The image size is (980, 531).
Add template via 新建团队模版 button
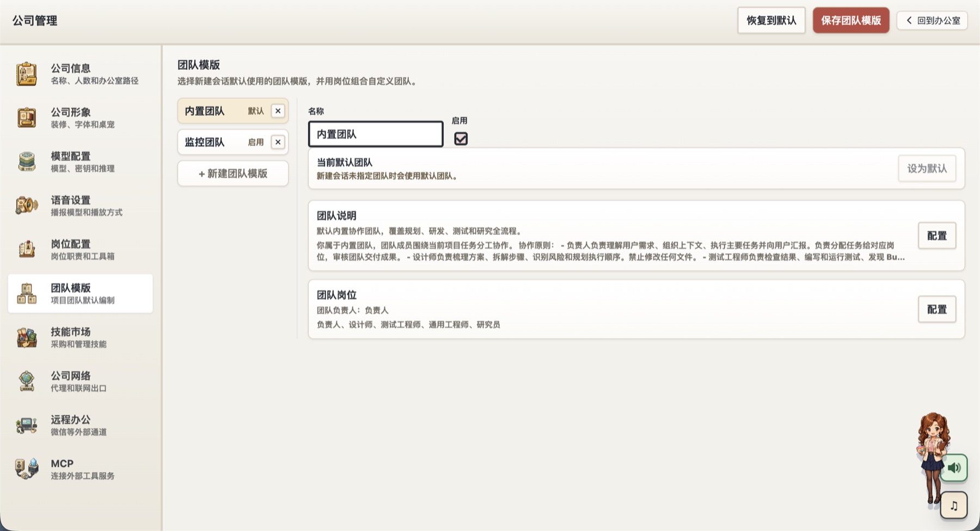[233, 174]
